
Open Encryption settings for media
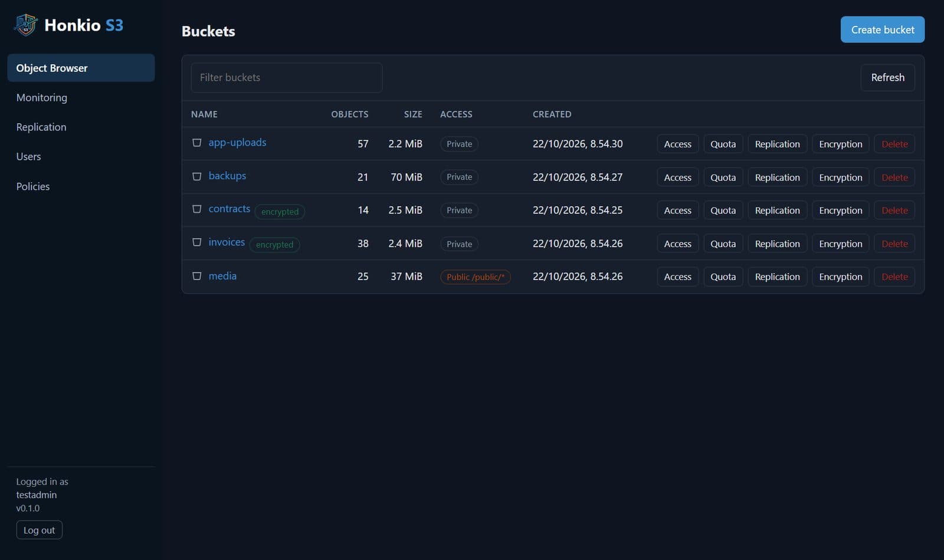coord(841,276)
